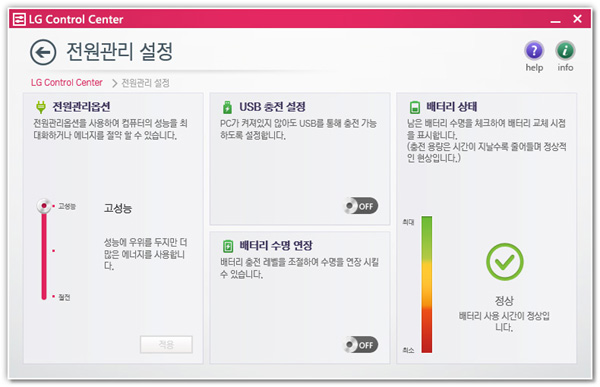This screenshot has height=387, width=600.
Task: Click the green checkmark battery status icon
Action: (504, 261)
